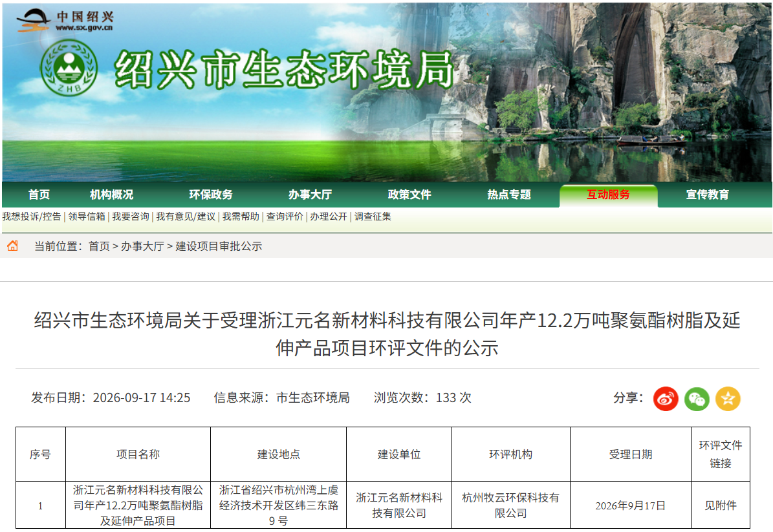
Task: Open the 首页 navigation tab
Action: coord(39,195)
